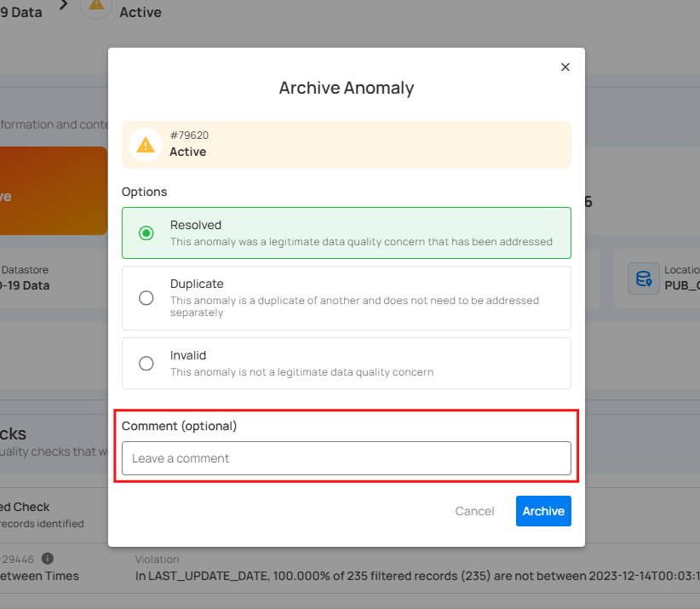Close the Archive Anomaly dialog

tap(565, 67)
